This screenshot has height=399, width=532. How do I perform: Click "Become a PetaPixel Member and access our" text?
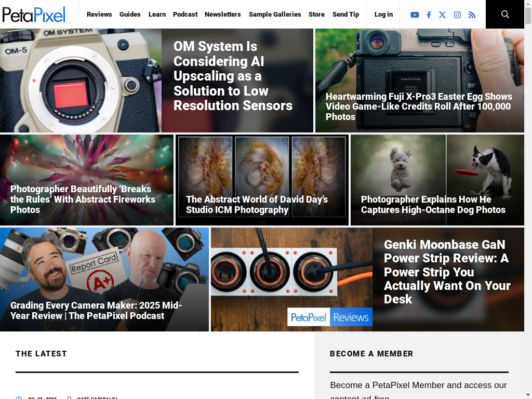pos(418,385)
